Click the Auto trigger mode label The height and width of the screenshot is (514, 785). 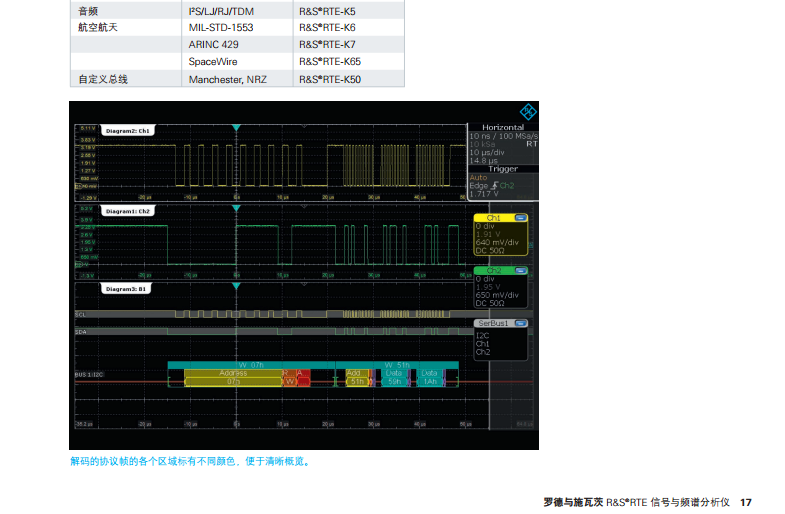coord(478,177)
